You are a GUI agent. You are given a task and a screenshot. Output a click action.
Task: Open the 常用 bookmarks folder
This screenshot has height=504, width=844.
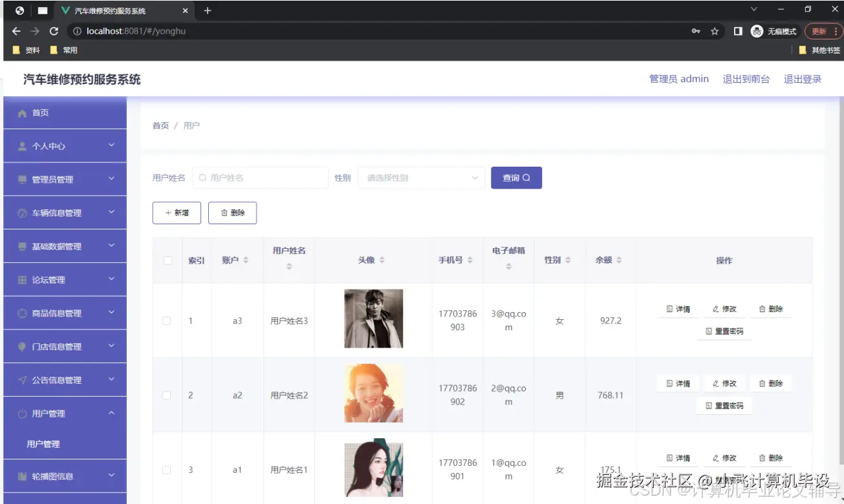pyautogui.click(x=64, y=50)
